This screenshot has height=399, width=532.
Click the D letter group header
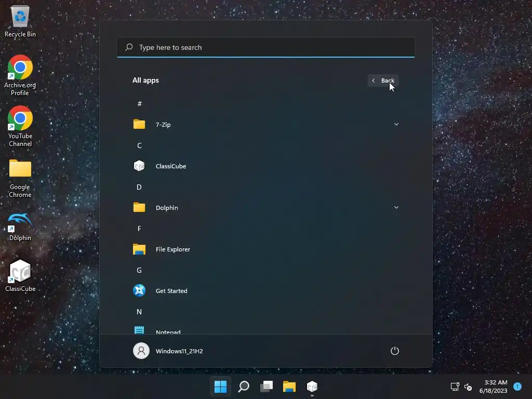pyautogui.click(x=139, y=187)
